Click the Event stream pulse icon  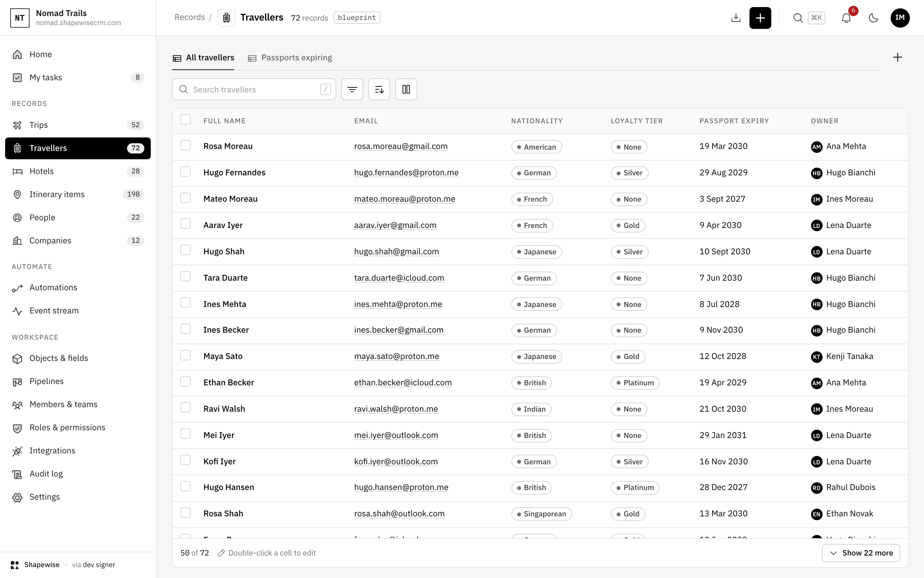click(17, 311)
